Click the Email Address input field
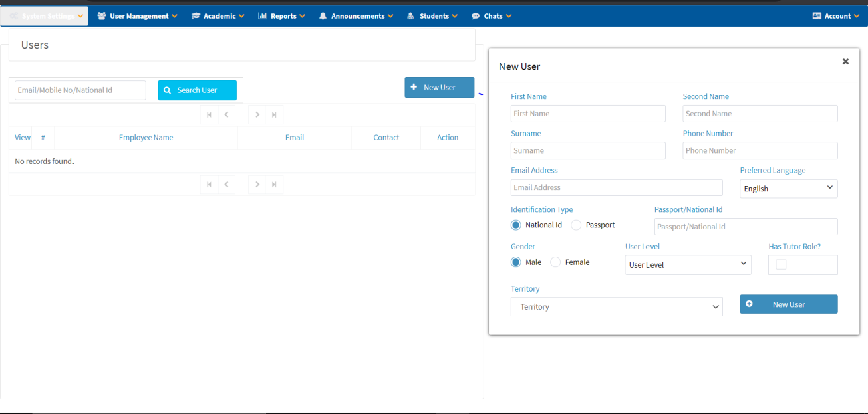 [616, 188]
